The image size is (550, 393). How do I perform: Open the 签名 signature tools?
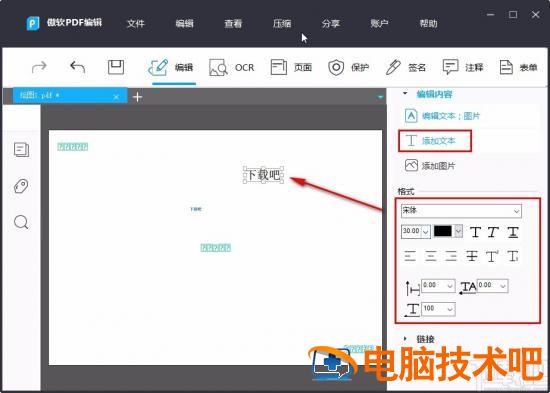click(405, 67)
